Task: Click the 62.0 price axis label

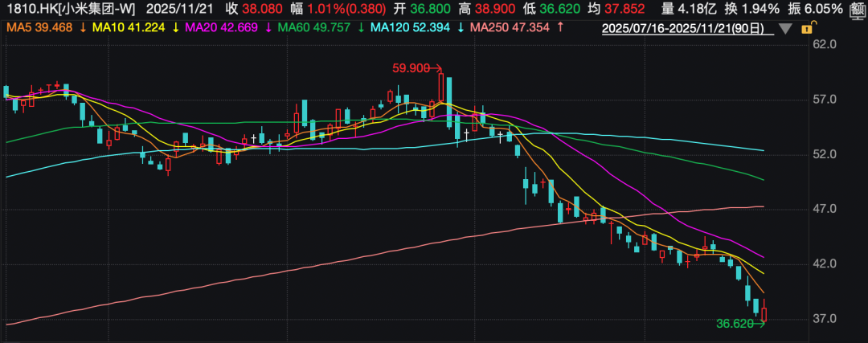Action: [826, 45]
